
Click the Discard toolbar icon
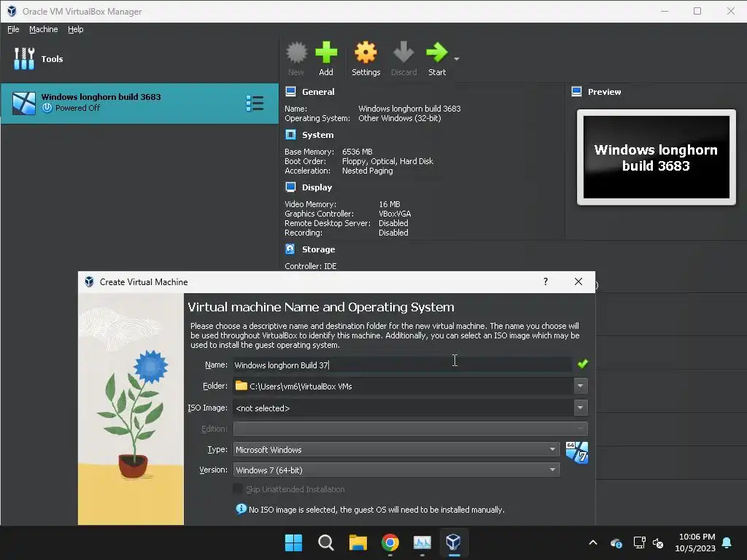coord(403,52)
